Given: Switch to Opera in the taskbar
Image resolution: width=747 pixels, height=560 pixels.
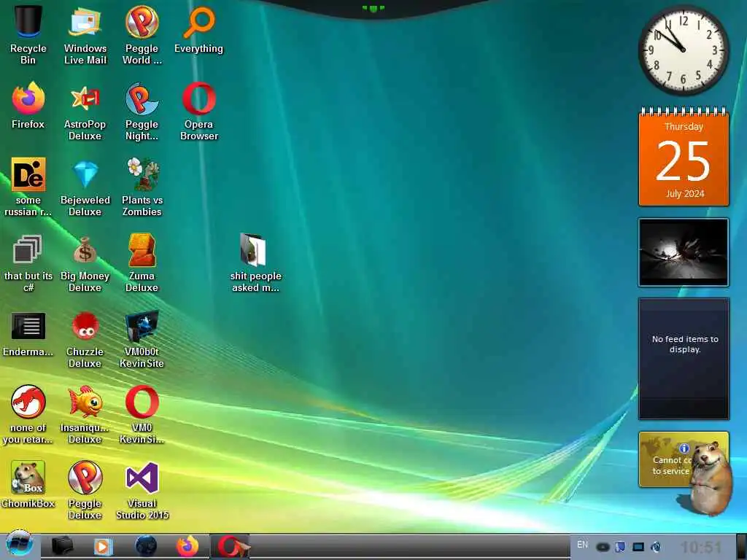Looking at the screenshot, I should click(x=230, y=547).
